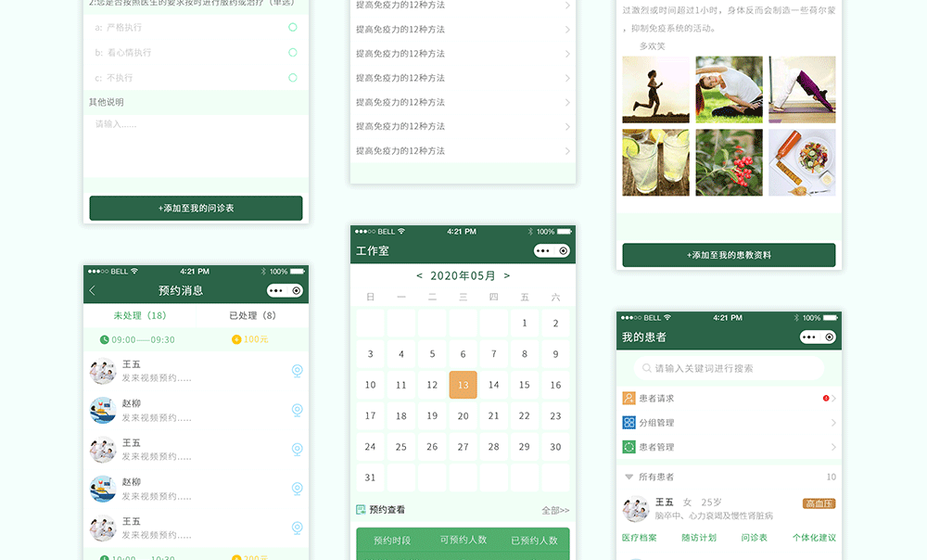Go to previous month before 2020年05月
Screen dimensions: 927x560
(419, 275)
